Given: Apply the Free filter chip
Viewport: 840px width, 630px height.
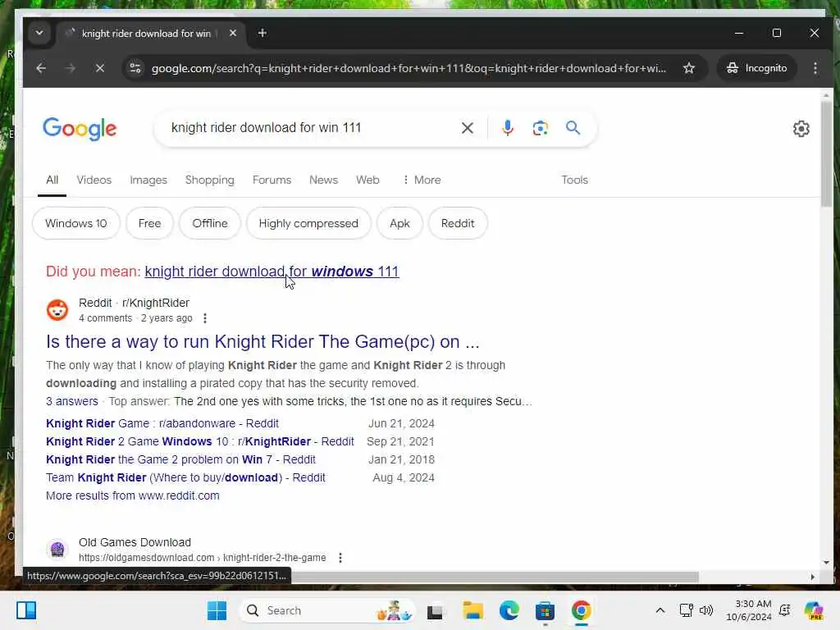Looking at the screenshot, I should (x=149, y=223).
